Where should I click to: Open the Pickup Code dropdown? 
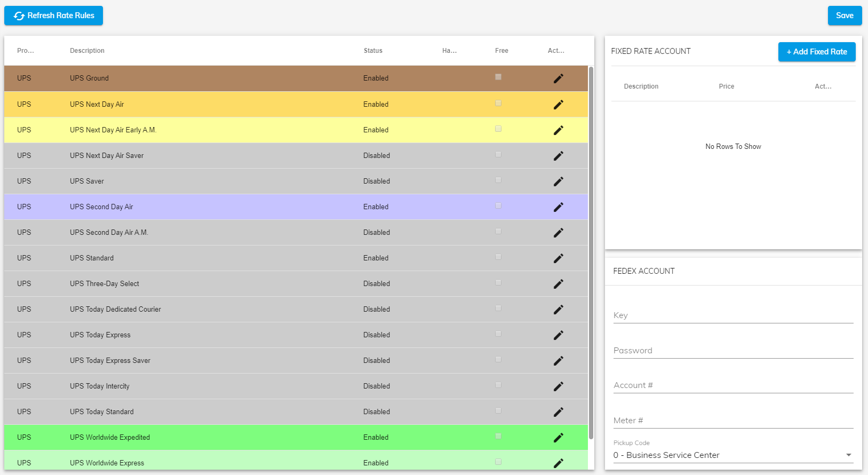tap(733, 455)
